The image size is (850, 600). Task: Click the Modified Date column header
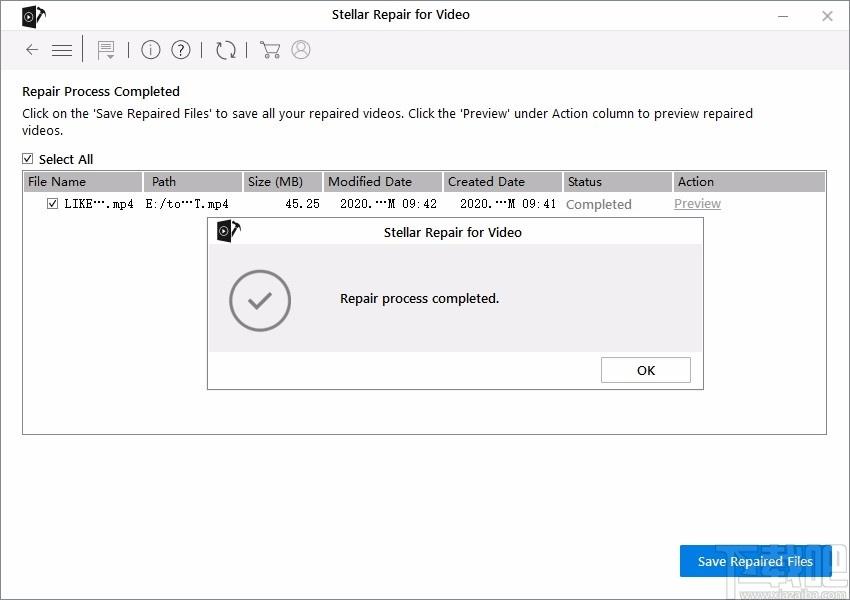pyautogui.click(x=383, y=182)
